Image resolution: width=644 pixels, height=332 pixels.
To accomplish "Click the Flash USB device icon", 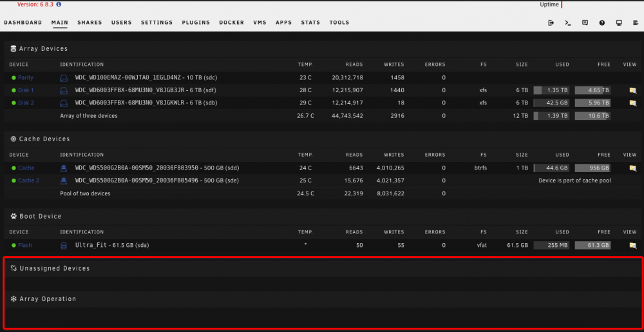I will (64, 246).
